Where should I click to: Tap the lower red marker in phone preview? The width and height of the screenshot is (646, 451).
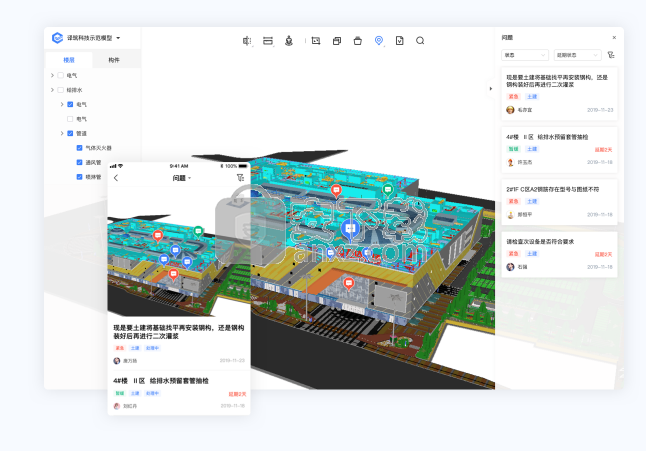173,274
